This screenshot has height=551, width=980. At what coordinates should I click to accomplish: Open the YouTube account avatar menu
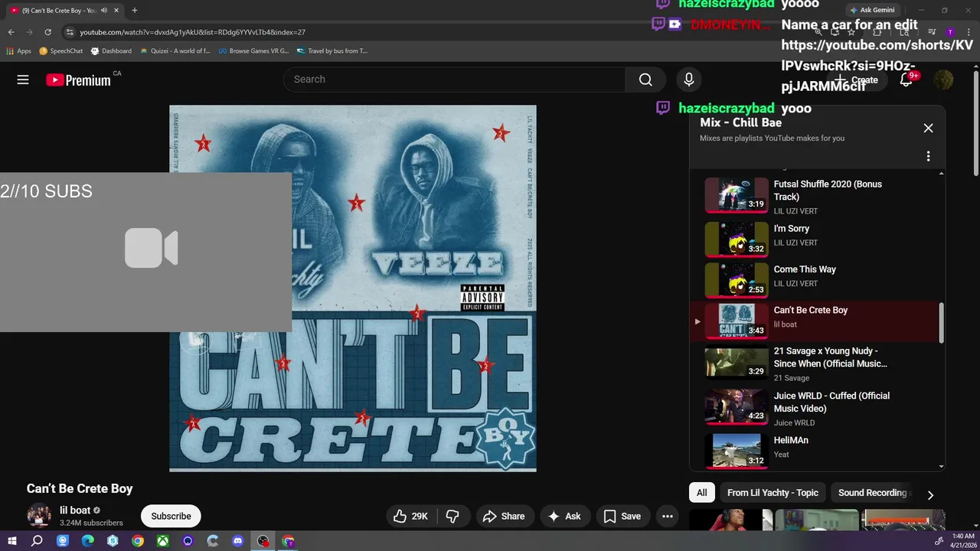point(943,80)
